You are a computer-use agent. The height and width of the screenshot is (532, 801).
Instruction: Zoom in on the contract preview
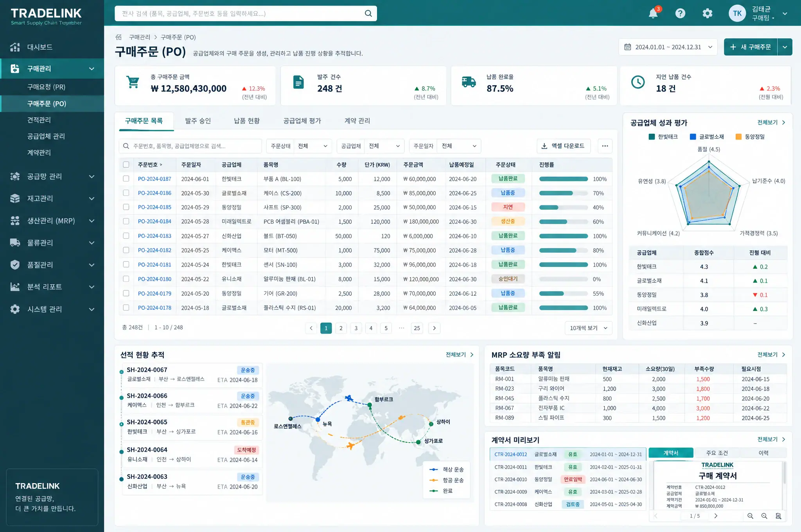pyautogui.click(x=750, y=516)
